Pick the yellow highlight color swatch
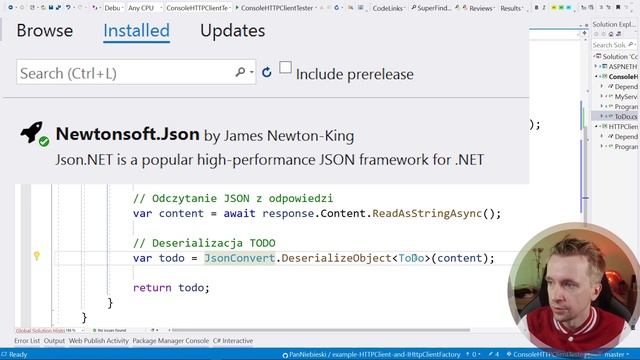This screenshot has height=360, width=640. pyautogui.click(x=554, y=8)
